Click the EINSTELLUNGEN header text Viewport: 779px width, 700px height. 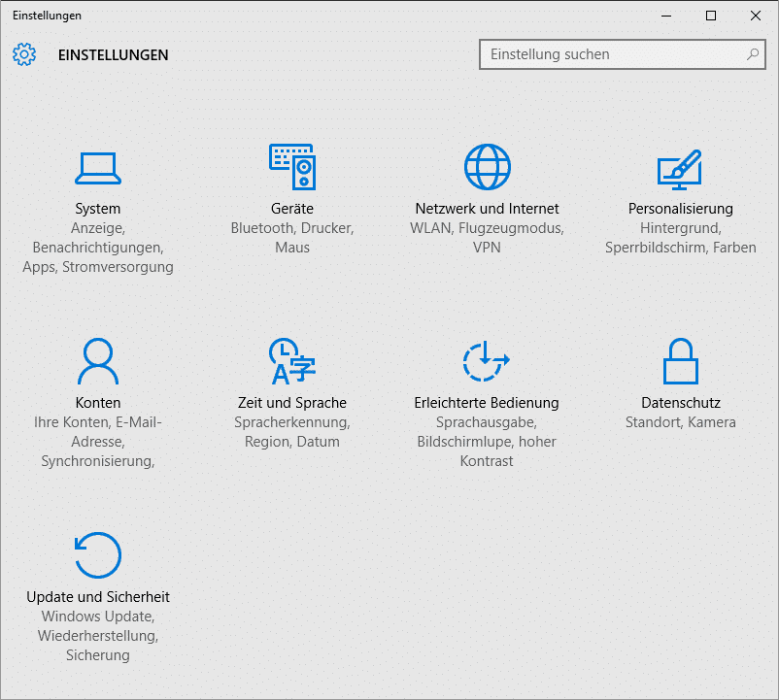[114, 55]
